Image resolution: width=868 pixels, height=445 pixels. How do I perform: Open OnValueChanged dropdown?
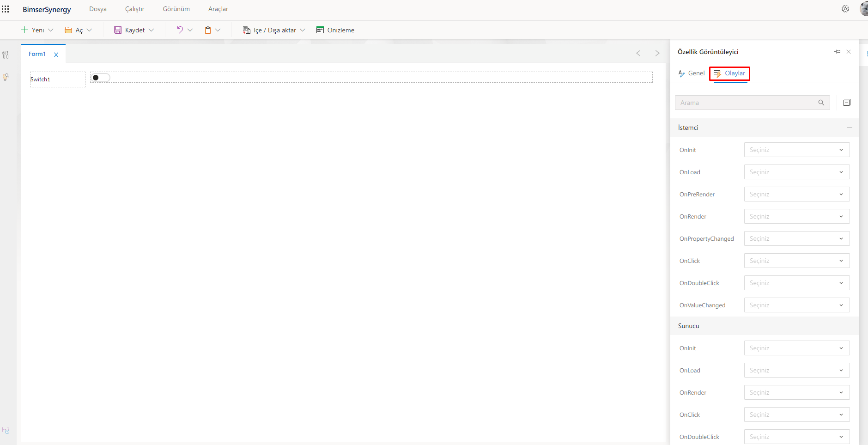[797, 305]
